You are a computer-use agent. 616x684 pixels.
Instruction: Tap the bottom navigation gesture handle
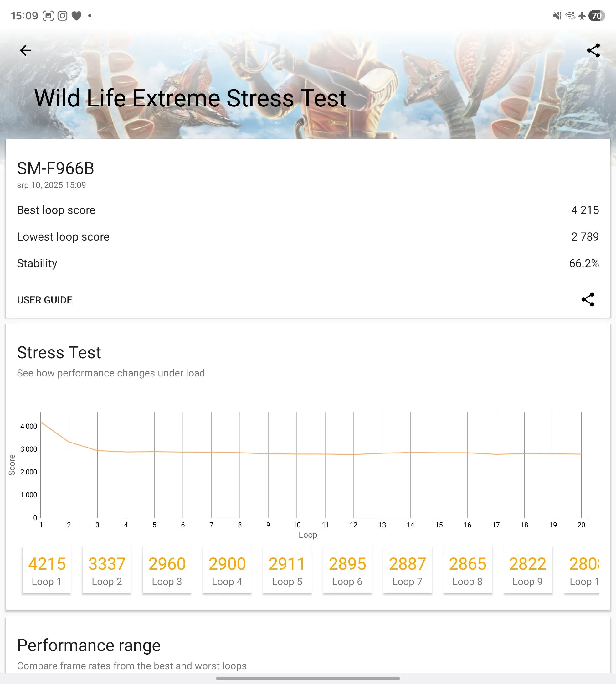(x=308, y=678)
